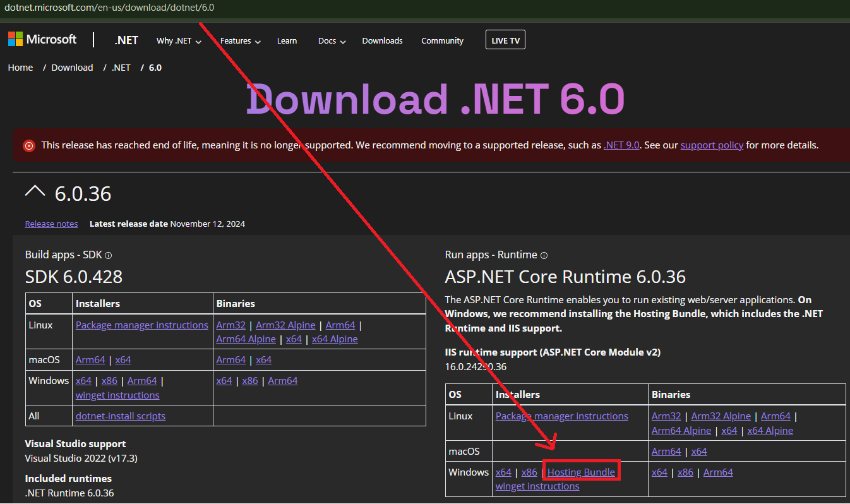The height and width of the screenshot is (504, 850).
Task: Download SDK Windows x64 binary
Action: tap(224, 381)
